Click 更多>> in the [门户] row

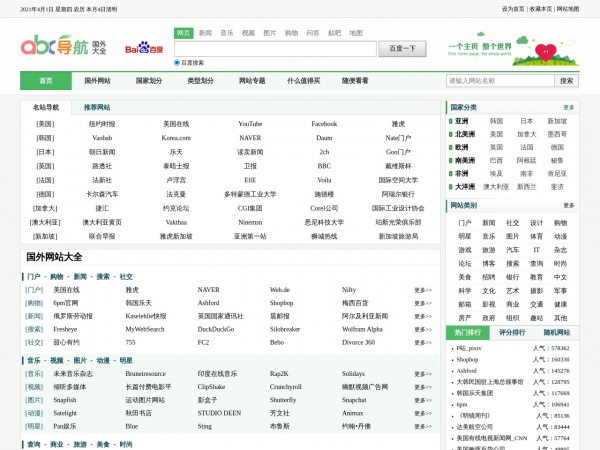click(423, 290)
